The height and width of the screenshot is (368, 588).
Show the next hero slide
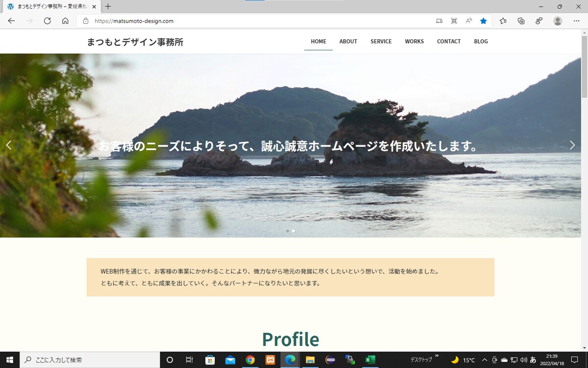tap(572, 145)
